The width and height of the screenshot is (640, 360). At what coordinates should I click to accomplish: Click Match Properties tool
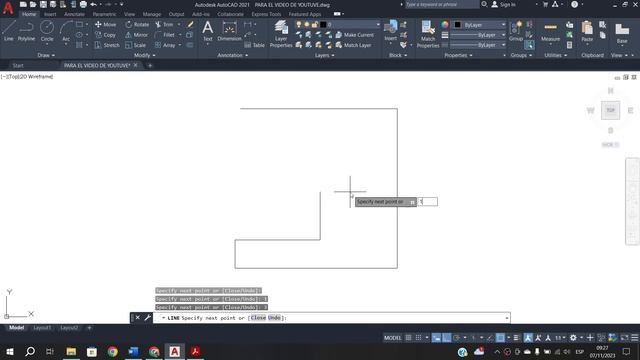click(428, 34)
